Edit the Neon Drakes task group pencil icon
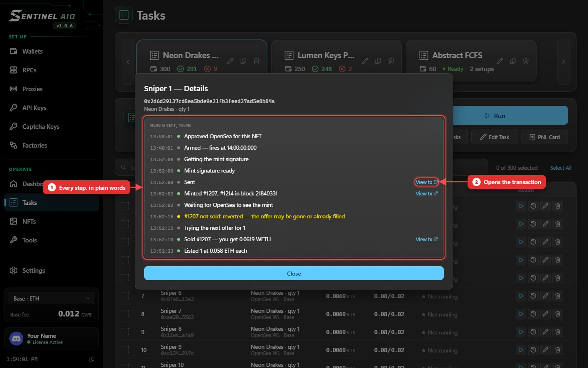588x368 pixels. [x=230, y=61]
